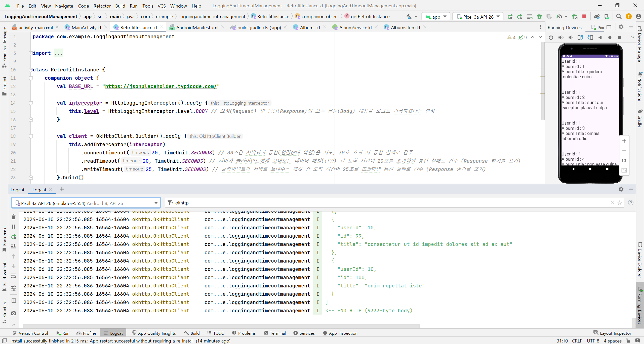Open the Refactor menu
The image size is (644, 344).
(x=102, y=6)
